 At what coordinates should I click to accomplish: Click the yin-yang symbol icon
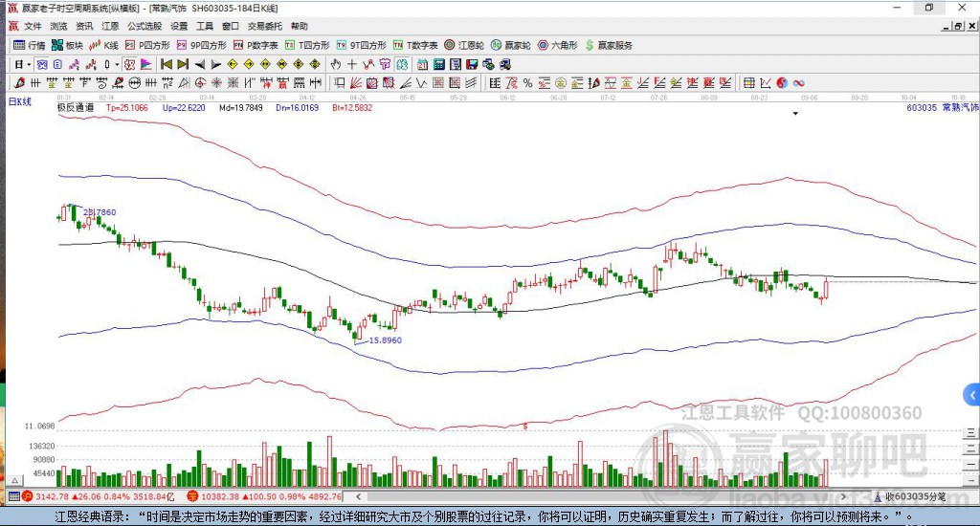coord(782,83)
